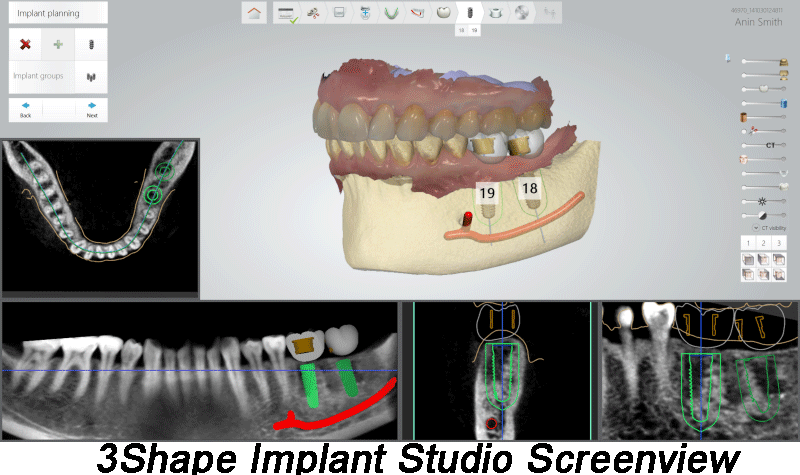Adjust the molar tooth visibility slider

click(764, 187)
